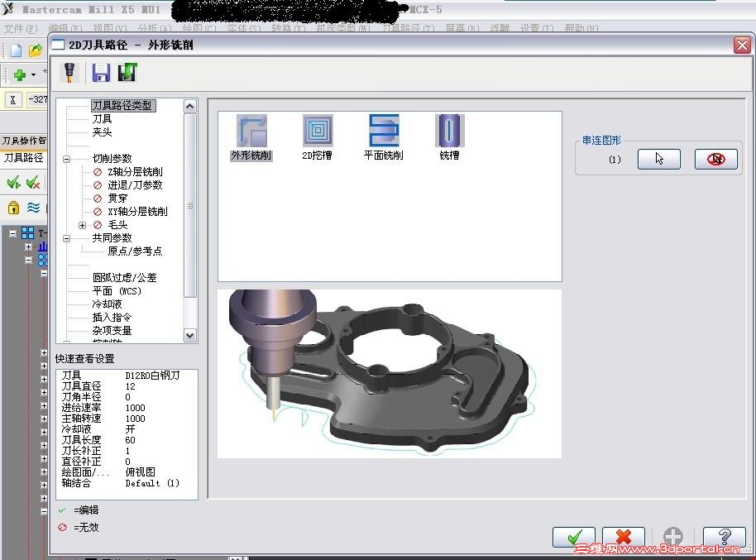Select XY轴分层铣削 tree item

[x=137, y=211]
